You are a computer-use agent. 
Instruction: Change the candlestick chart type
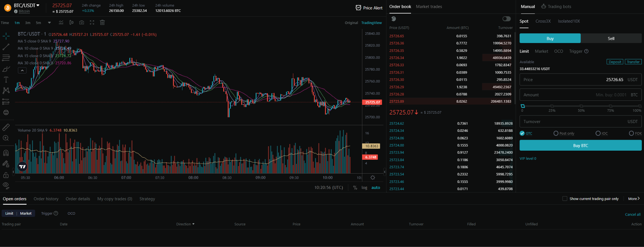pyautogui.click(x=71, y=23)
